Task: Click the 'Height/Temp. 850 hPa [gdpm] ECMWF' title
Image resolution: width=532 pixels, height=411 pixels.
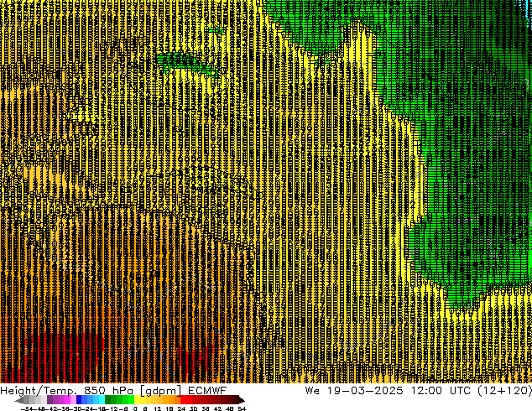Action: tap(113, 391)
